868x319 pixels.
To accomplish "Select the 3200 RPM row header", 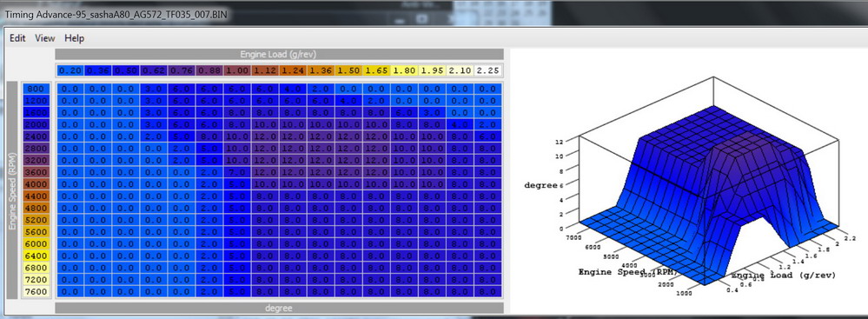I will [36, 161].
